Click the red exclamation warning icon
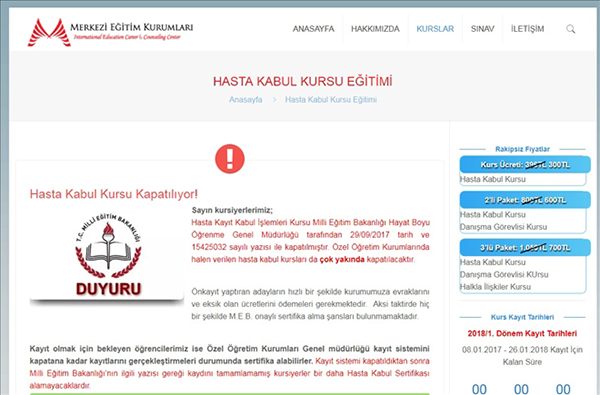The width and height of the screenshot is (600, 395). [x=230, y=159]
